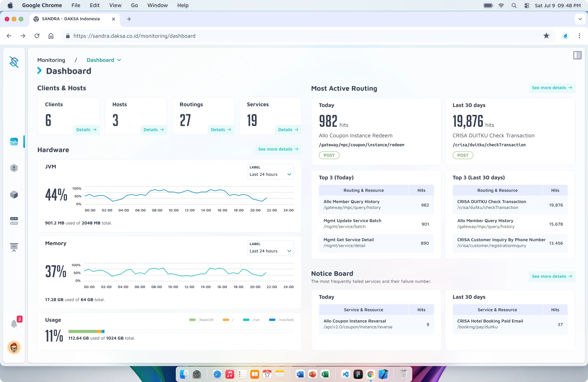Open the Monitoring section in the sidebar
Viewport: 588px width, 382px height.
[x=14, y=142]
